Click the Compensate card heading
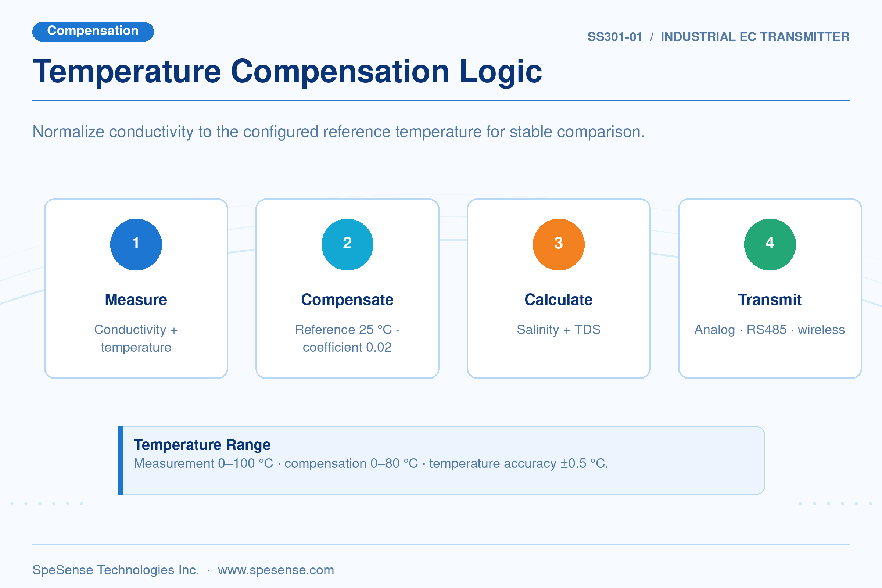The height and width of the screenshot is (588, 882). click(347, 300)
